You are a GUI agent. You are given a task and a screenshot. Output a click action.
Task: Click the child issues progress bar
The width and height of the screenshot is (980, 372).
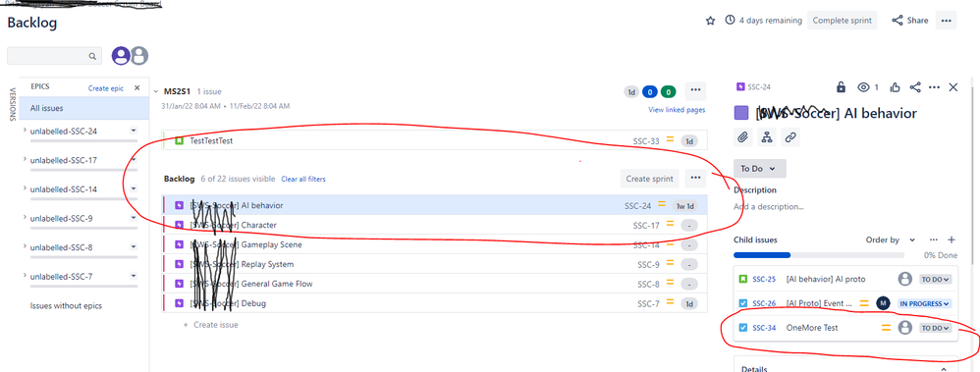tap(819, 255)
